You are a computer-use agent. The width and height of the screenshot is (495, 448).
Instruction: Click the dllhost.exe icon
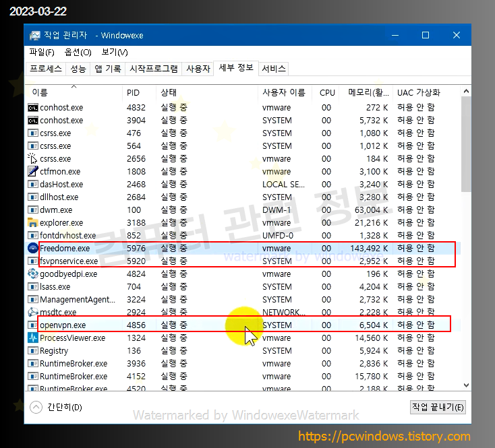(x=33, y=197)
